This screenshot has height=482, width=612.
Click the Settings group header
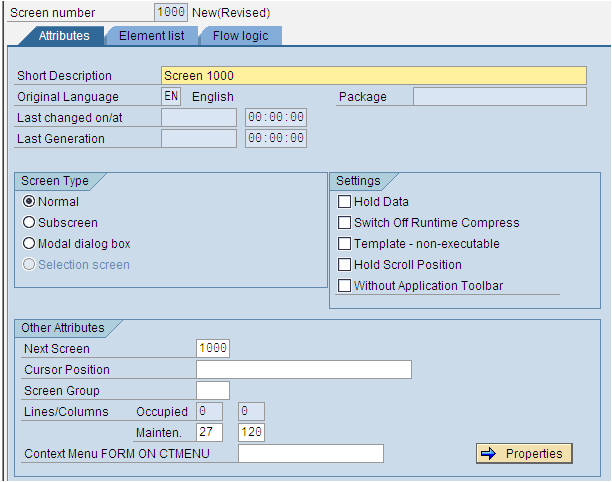pyautogui.click(x=358, y=181)
